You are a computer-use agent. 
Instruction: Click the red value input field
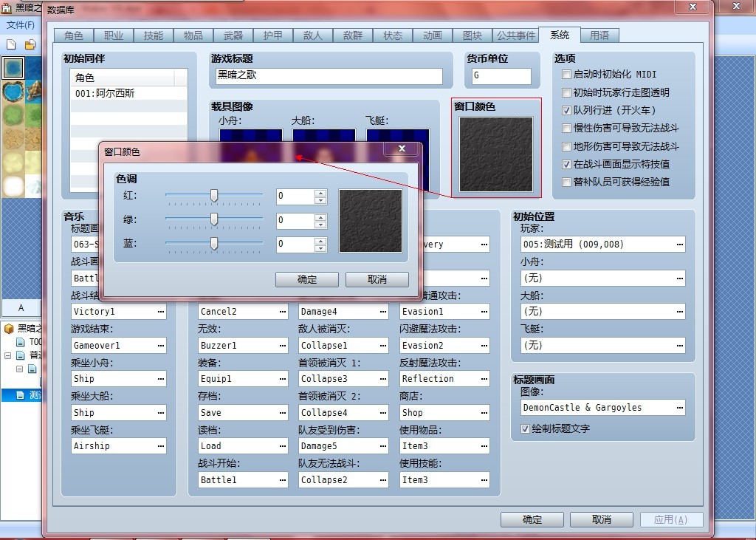tap(295, 196)
